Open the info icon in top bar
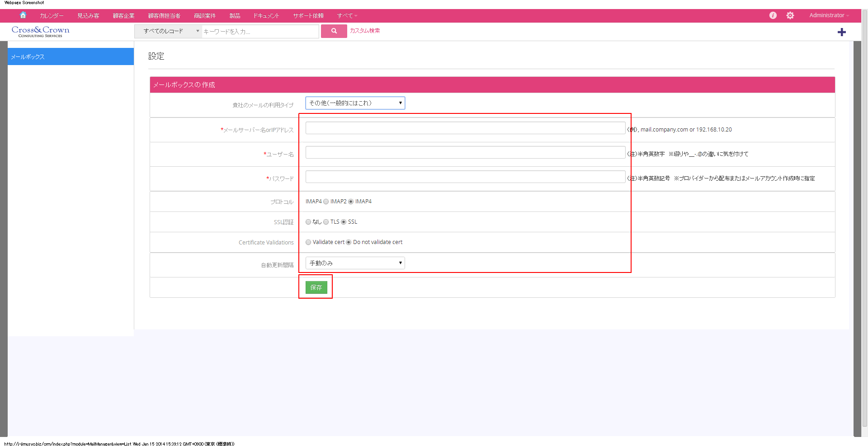868x446 pixels. [x=773, y=15]
